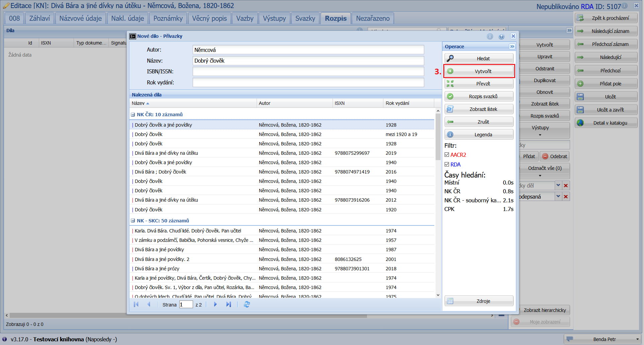The image size is (644, 345).
Task: Click the Zdroje button
Action: coord(479,301)
